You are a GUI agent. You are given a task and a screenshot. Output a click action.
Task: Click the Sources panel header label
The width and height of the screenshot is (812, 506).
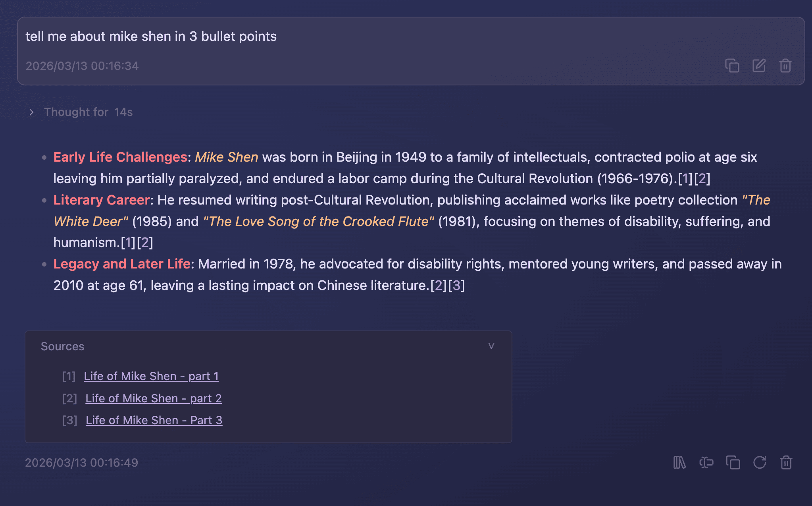click(x=62, y=346)
